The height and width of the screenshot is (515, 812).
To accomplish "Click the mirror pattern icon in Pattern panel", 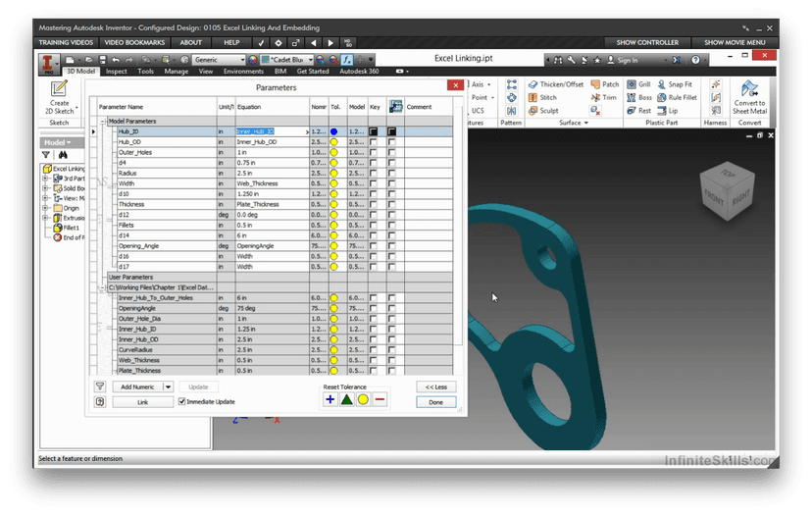I will (511, 110).
